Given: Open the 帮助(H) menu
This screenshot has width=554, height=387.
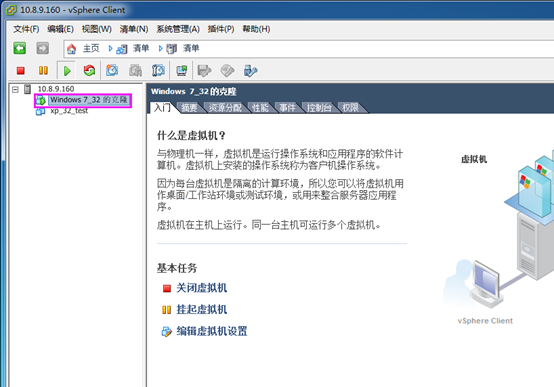Looking at the screenshot, I should click(x=256, y=29).
